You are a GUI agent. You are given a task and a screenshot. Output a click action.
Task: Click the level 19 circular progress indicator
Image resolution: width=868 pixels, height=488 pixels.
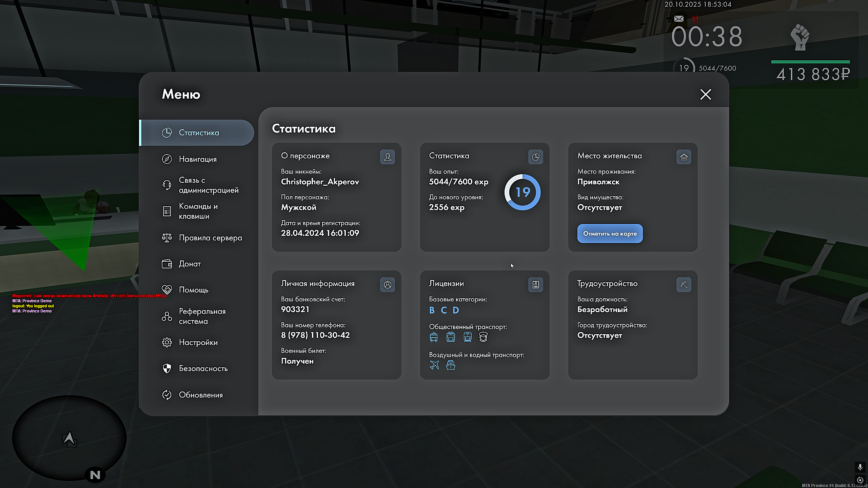coord(522,192)
